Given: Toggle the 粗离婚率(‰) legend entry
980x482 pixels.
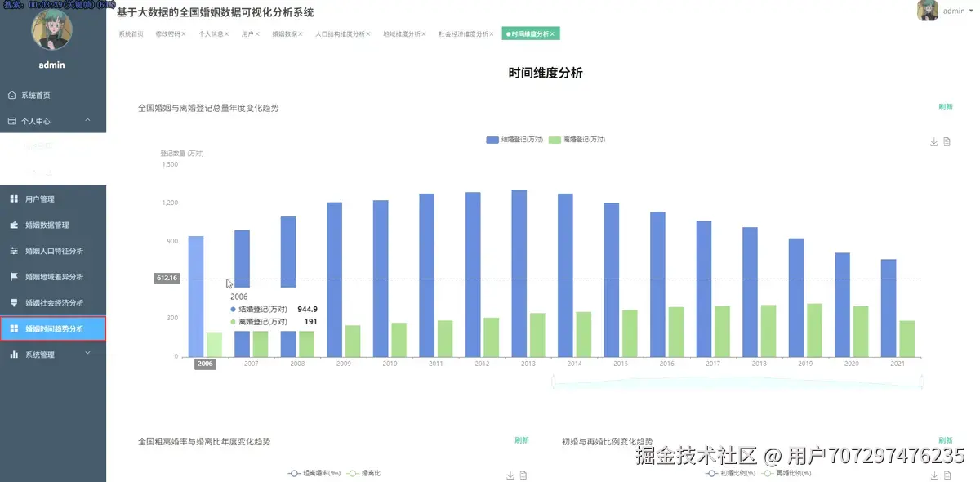Looking at the screenshot, I should [x=313, y=472].
